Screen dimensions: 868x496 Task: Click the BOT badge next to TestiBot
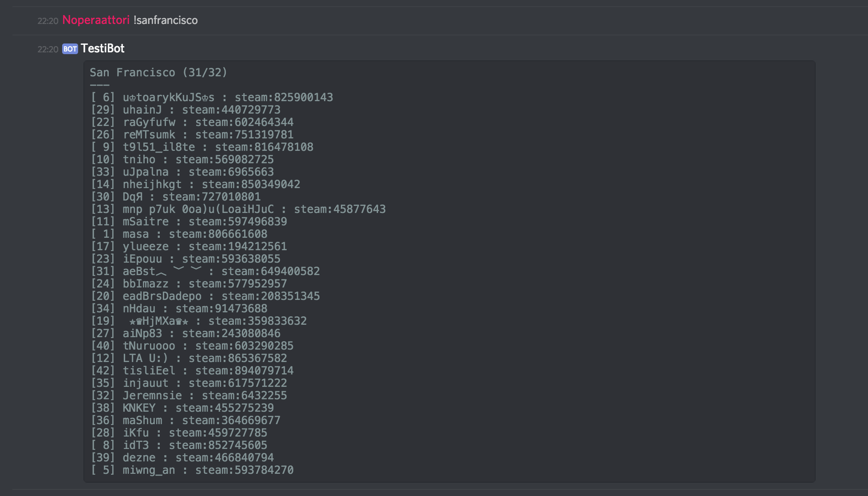click(x=70, y=49)
